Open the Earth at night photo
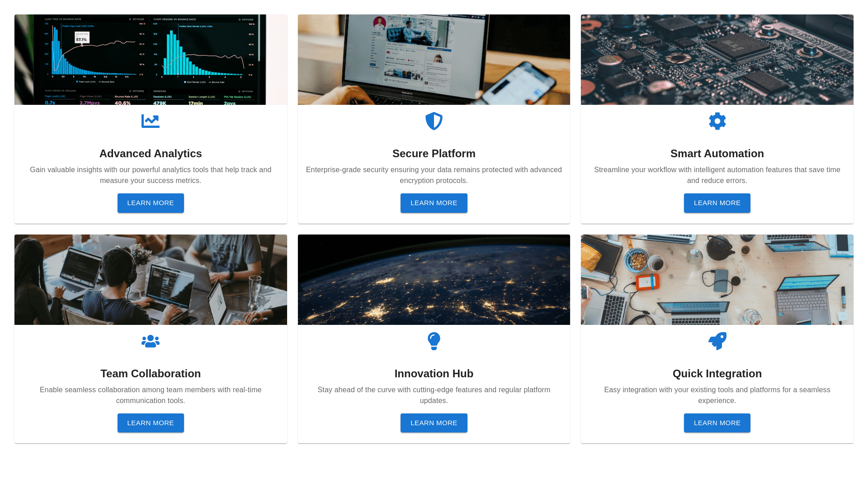The image size is (868, 488). coord(434,280)
